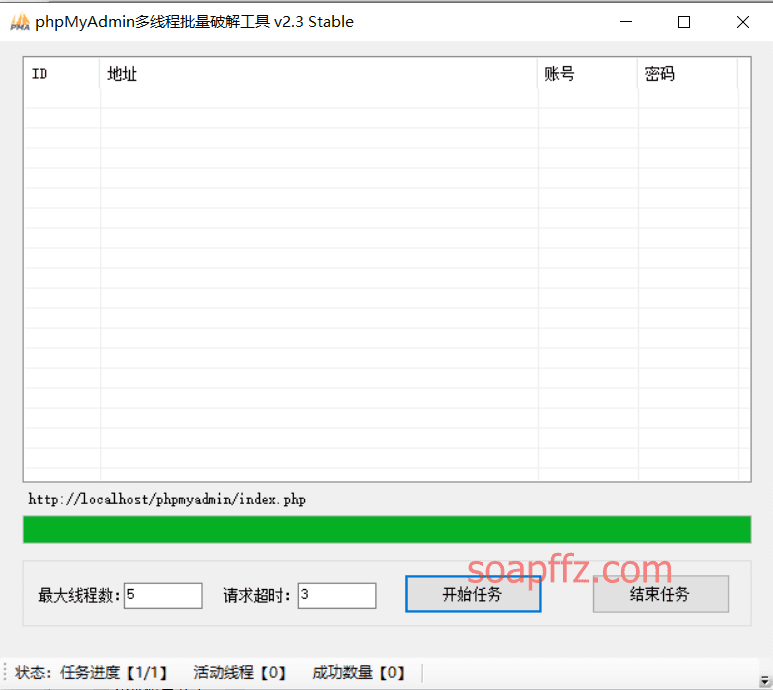Click the 地址 column header

[318, 74]
